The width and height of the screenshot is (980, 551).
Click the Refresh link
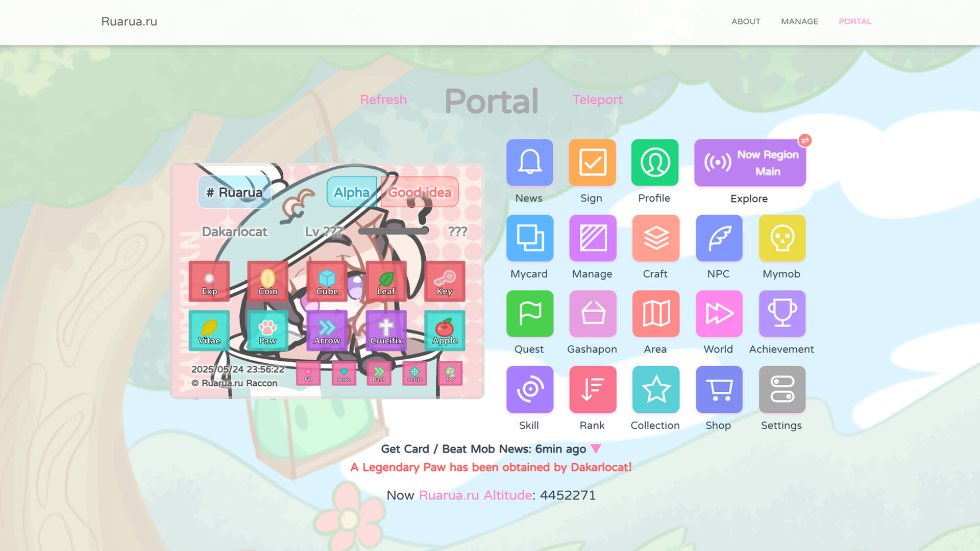[x=383, y=99]
